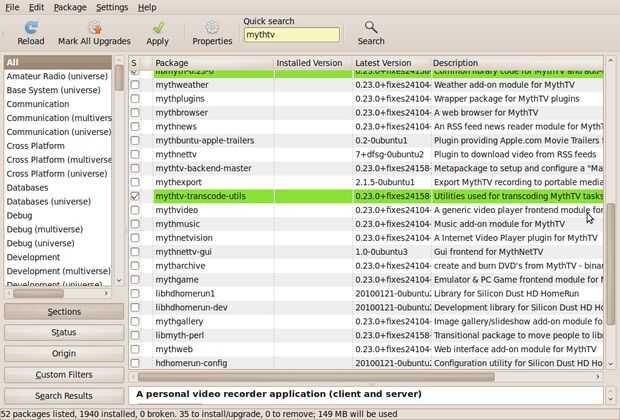Sort by the Package column header

[213, 63]
